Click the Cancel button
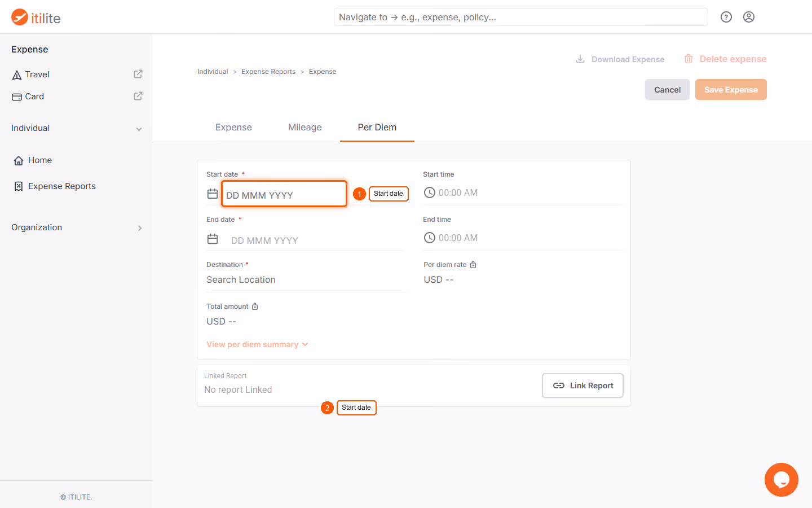The height and width of the screenshot is (508, 812). click(x=667, y=90)
